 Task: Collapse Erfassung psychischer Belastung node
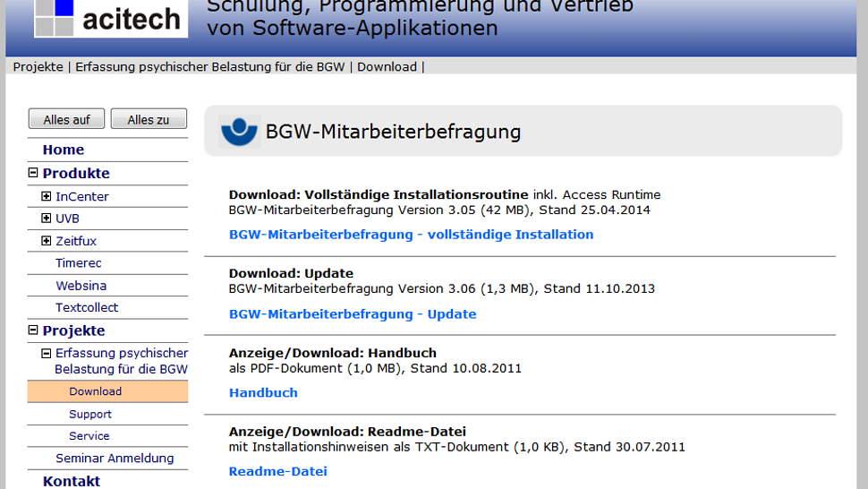coord(47,353)
